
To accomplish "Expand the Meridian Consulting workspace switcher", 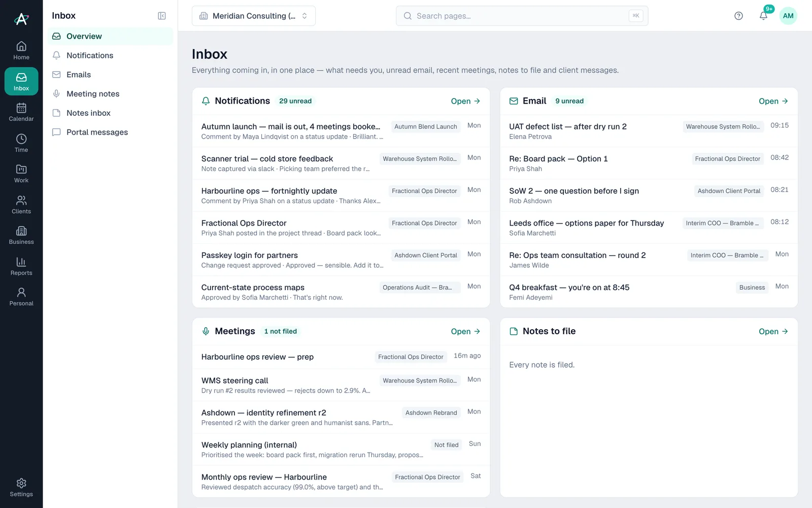I will [254, 16].
